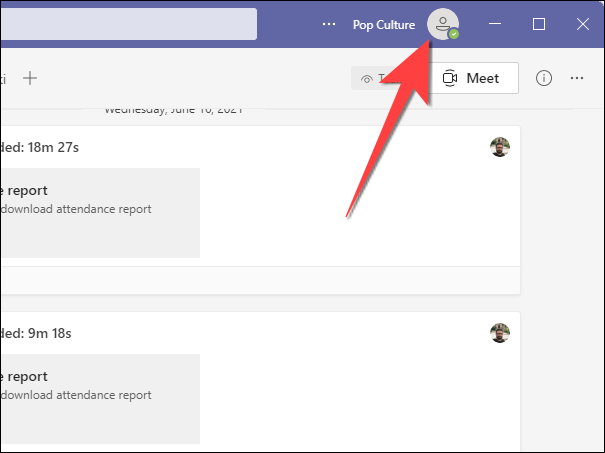Add a new tab with plus icon

tap(31, 78)
